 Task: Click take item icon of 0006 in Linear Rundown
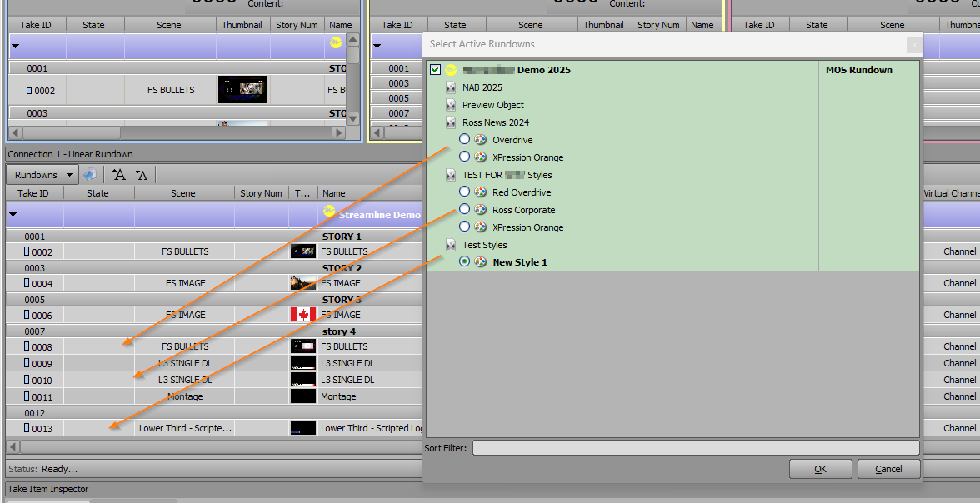[x=27, y=315]
